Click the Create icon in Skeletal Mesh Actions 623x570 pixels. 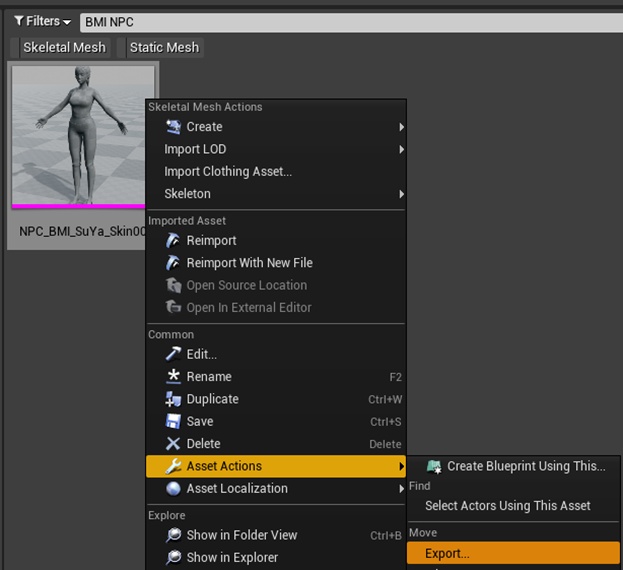[x=173, y=127]
